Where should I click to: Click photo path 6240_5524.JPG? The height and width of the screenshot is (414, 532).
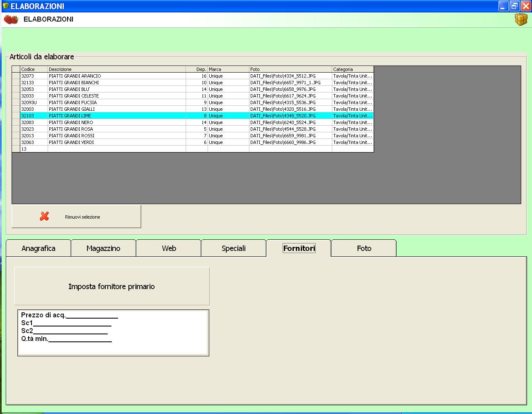[x=290, y=122]
